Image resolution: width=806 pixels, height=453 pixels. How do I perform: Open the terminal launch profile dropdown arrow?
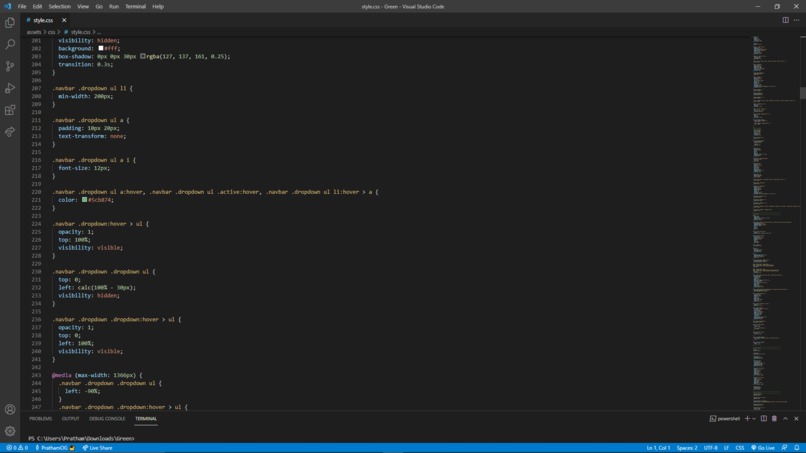tap(754, 419)
